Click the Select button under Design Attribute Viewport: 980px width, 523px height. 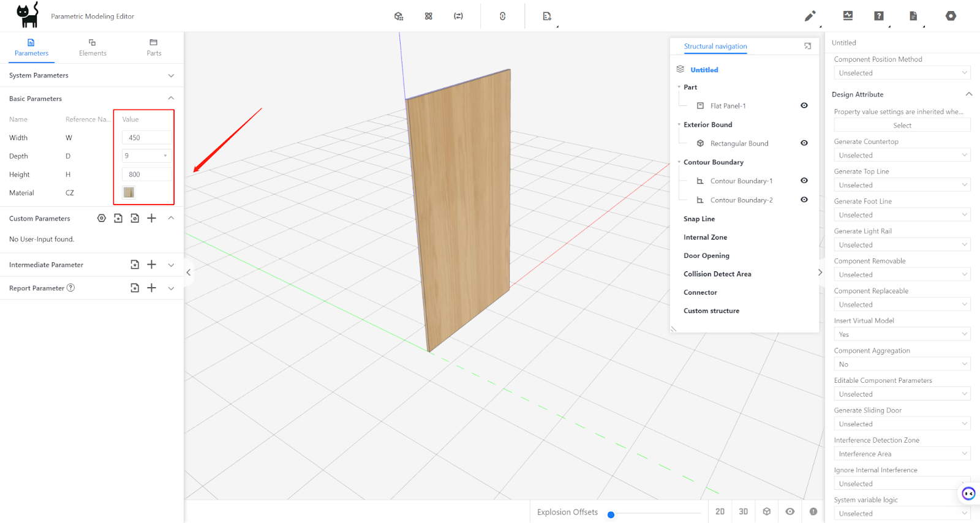tap(902, 126)
